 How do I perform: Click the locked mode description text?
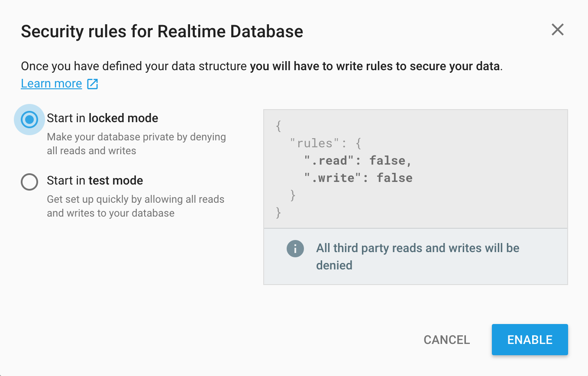pos(136,143)
